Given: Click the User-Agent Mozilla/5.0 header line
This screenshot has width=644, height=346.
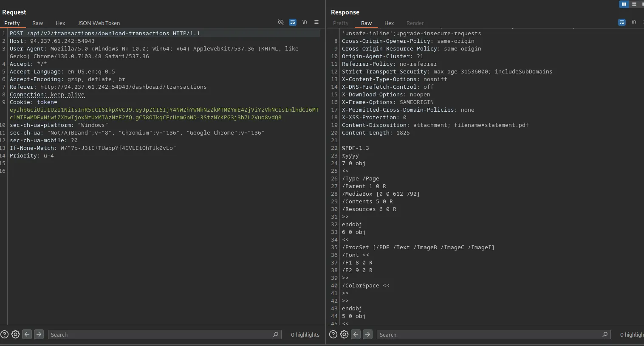Looking at the screenshot, I should point(154,53).
